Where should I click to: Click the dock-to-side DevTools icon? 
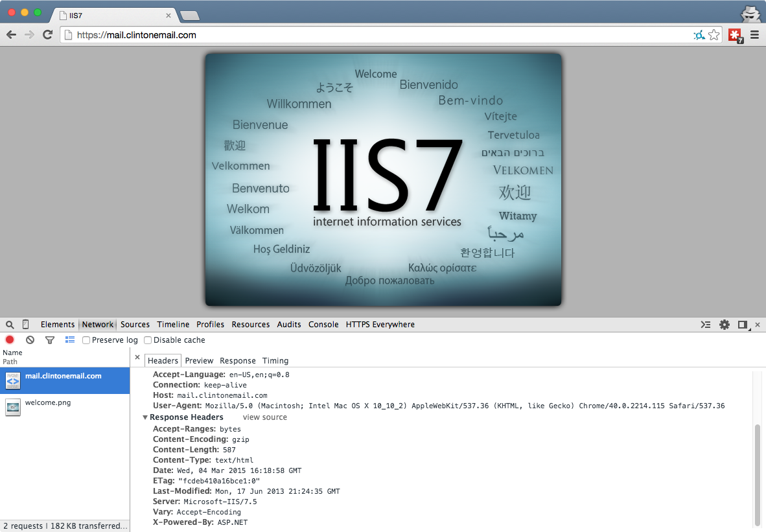743,325
